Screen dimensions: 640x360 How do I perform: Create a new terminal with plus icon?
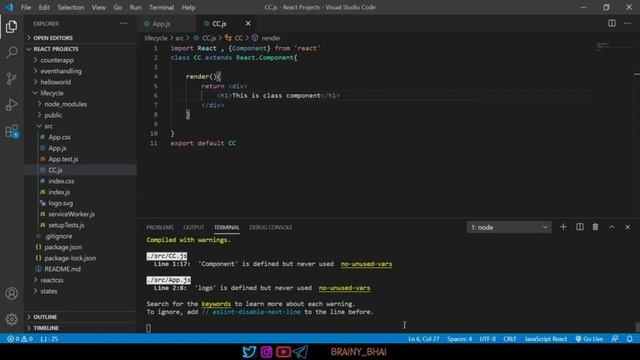[563, 227]
